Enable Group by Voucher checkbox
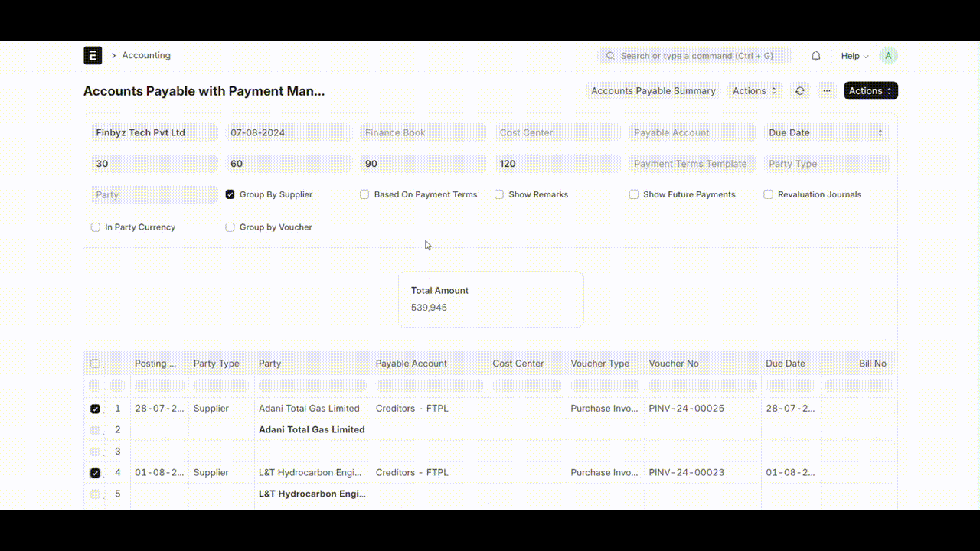 pos(230,227)
